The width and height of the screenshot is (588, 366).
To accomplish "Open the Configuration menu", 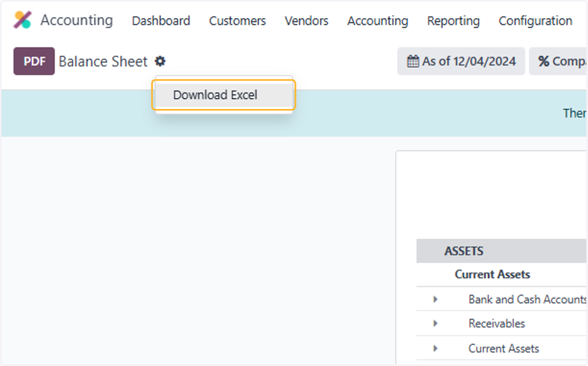I will click(536, 21).
